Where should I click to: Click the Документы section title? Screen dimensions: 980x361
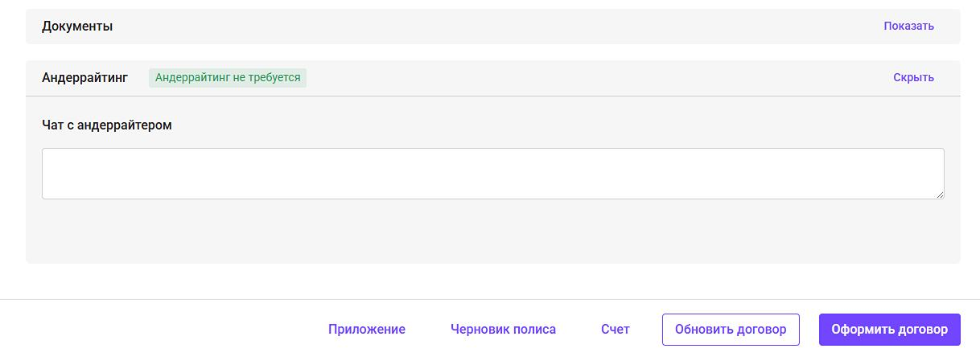pos(77,26)
